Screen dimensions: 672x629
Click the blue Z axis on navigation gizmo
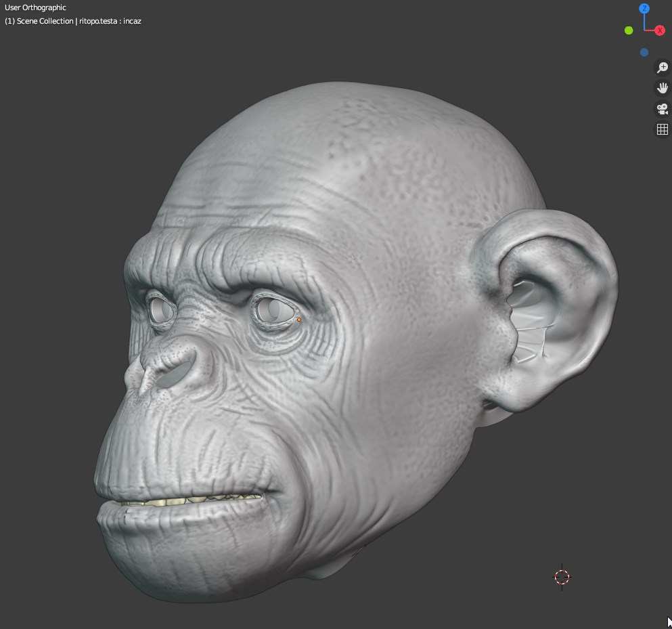644,8
